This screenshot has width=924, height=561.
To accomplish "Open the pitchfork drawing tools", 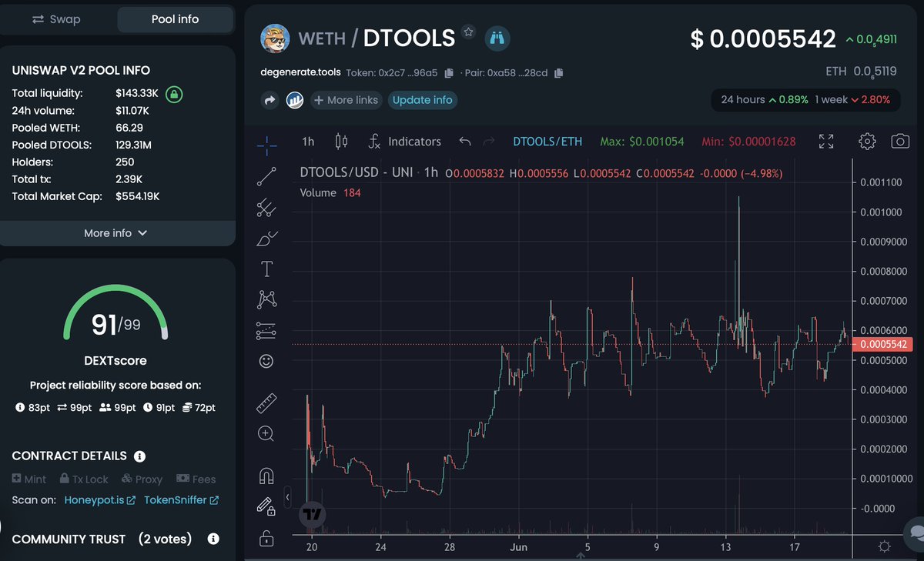I will click(x=266, y=207).
